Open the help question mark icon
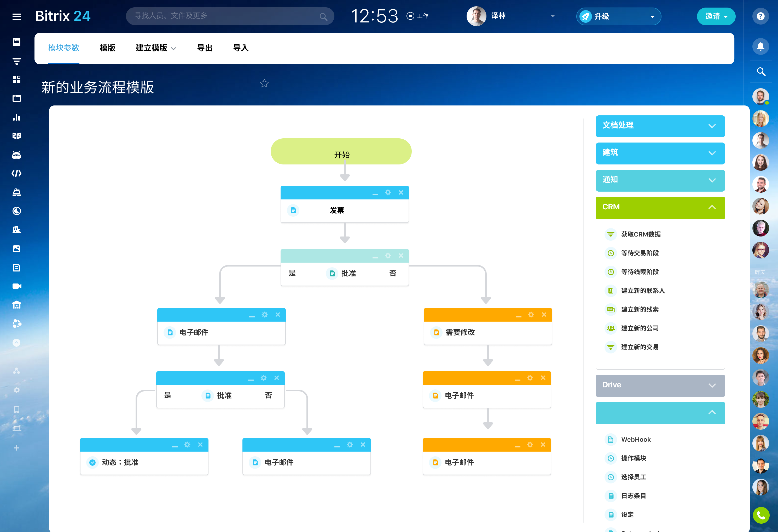Viewport: 778px width, 532px height. (760, 16)
